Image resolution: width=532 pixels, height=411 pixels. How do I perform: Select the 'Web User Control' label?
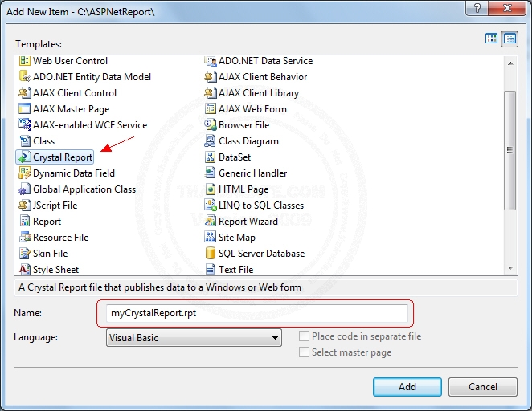tap(70, 61)
